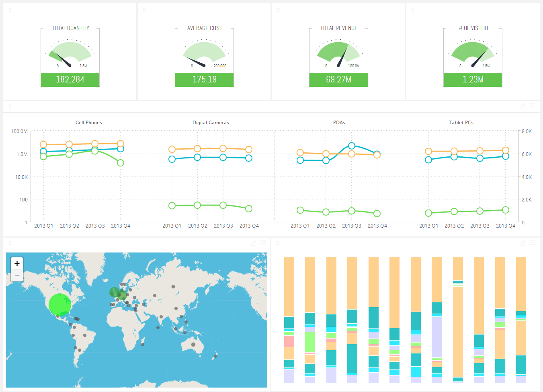543x392 pixels.
Task: Open the edit pencil on the stacked column chart widget
Action: (522, 243)
